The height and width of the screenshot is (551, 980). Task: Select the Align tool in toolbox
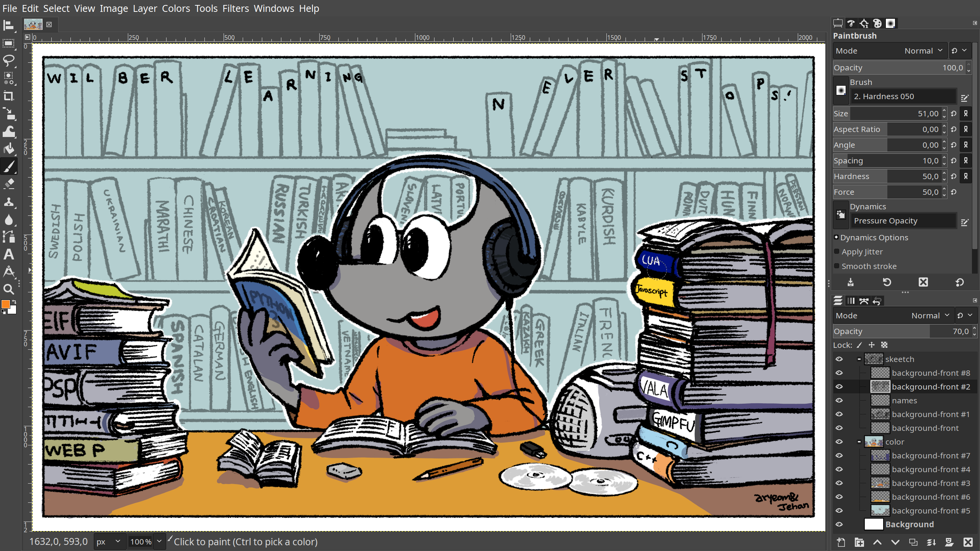point(8,26)
